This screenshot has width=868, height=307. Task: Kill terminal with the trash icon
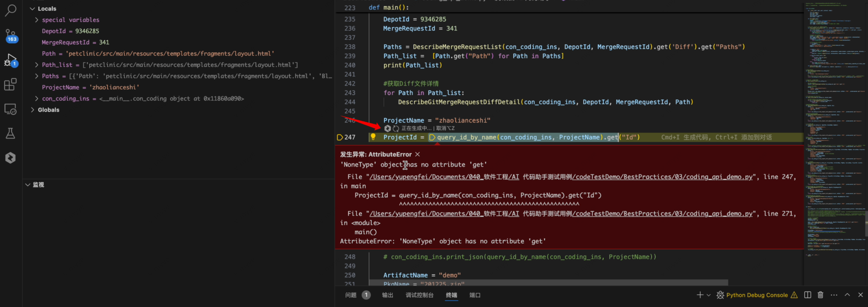[x=820, y=295]
